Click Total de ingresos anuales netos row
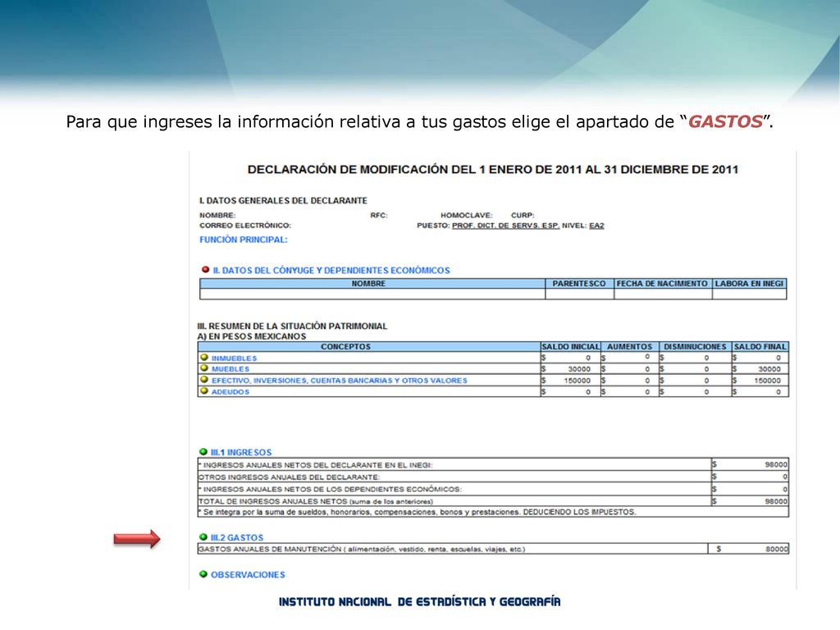 coord(493,501)
